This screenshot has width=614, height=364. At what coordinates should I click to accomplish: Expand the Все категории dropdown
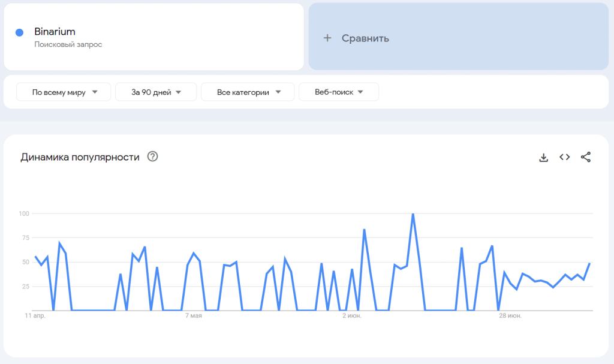pyautogui.click(x=248, y=92)
